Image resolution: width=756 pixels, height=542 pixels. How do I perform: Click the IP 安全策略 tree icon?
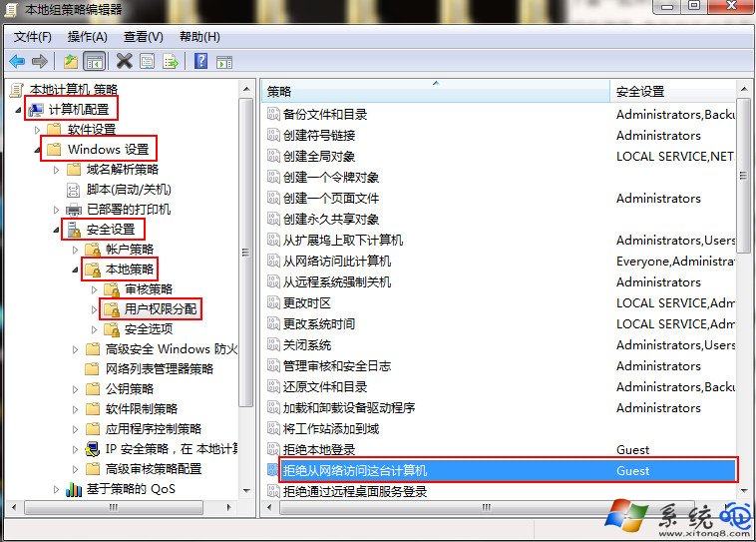[x=92, y=449]
